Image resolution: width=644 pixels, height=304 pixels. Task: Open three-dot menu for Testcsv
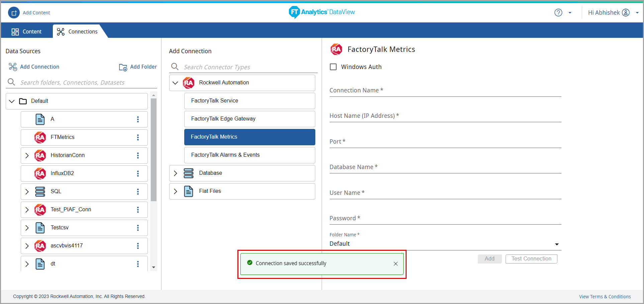click(138, 228)
